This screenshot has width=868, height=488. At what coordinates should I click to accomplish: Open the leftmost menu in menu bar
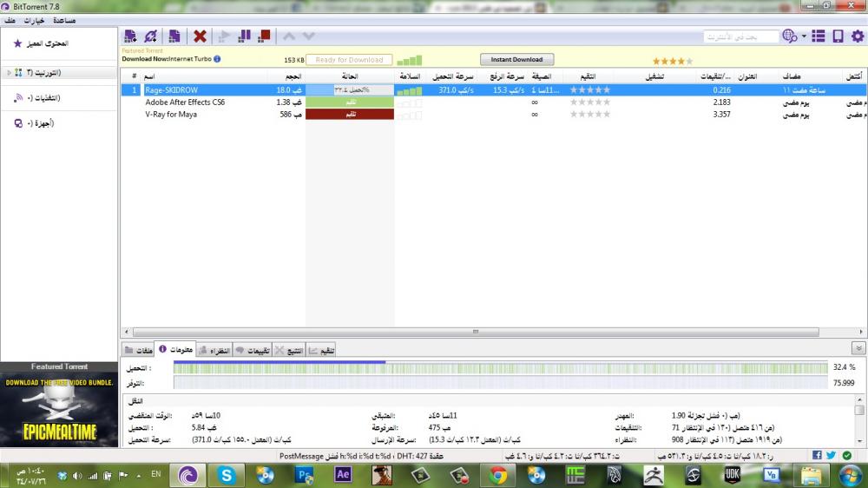(10, 21)
